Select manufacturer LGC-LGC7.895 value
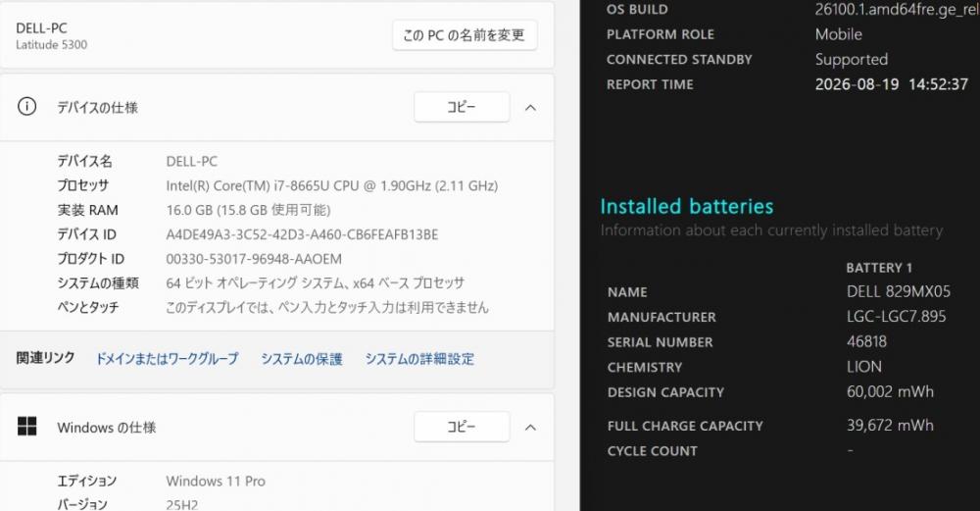Screen dimensions: 980x511 click(897, 317)
